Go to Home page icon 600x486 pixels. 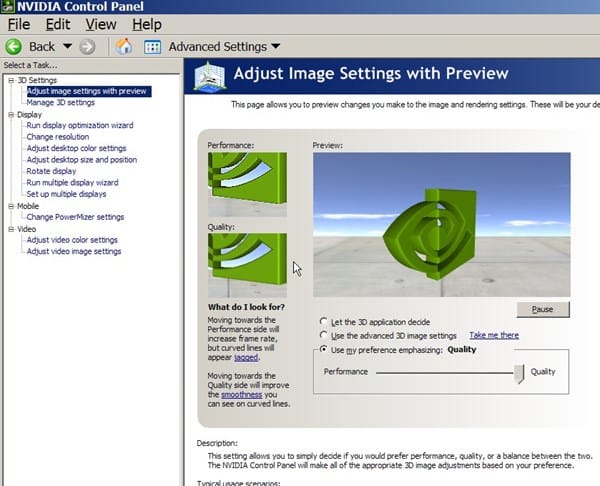click(124, 47)
